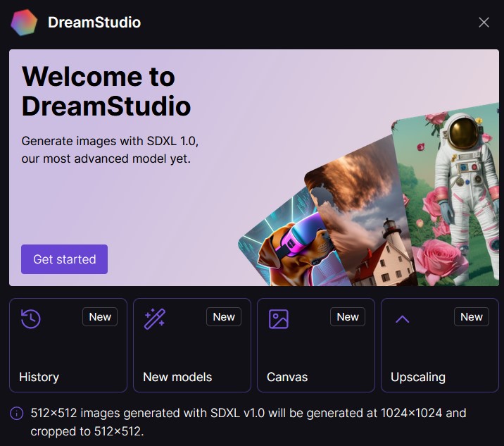The height and width of the screenshot is (446, 504).
Task: Click the DreamStudio hexagon logo
Action: coord(24,23)
